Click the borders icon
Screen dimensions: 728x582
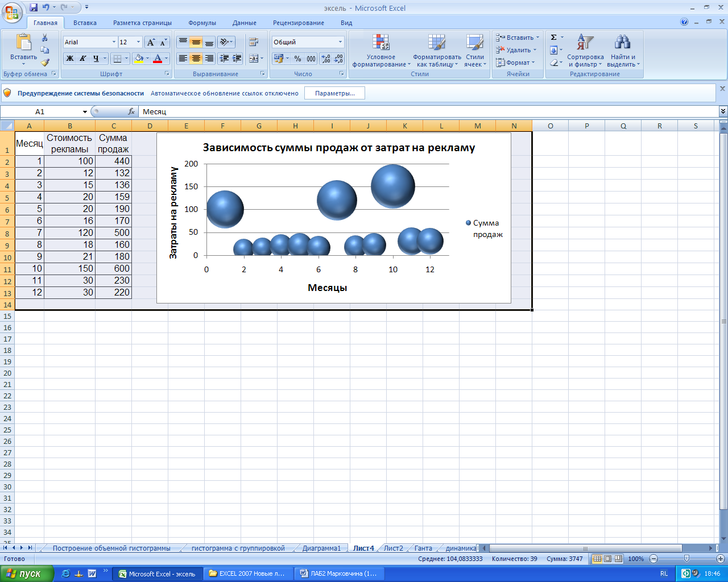117,58
